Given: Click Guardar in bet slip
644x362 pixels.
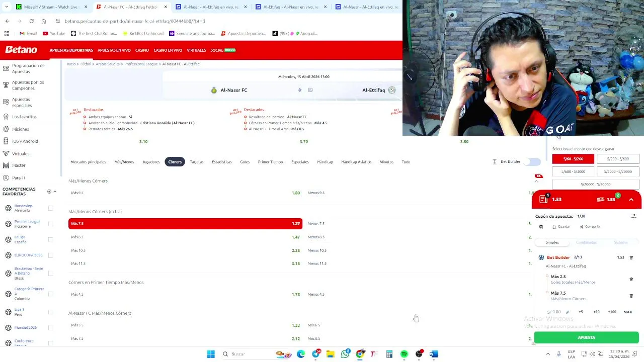Looking at the screenshot, I should [x=561, y=227].
